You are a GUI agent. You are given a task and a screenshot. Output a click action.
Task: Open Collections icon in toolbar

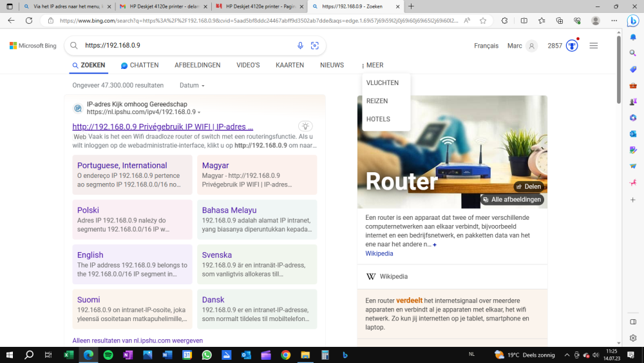point(560,21)
